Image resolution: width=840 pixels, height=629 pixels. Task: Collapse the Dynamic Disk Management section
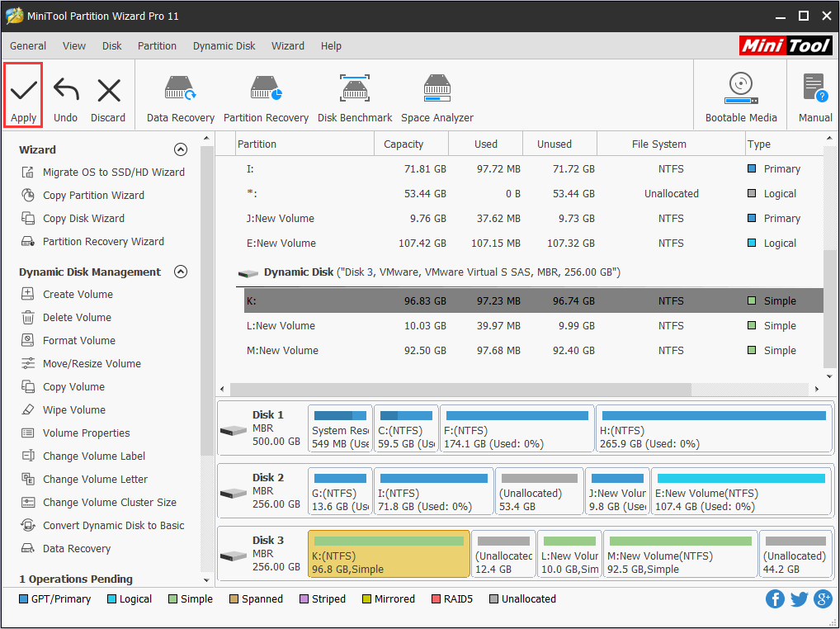[x=181, y=272]
